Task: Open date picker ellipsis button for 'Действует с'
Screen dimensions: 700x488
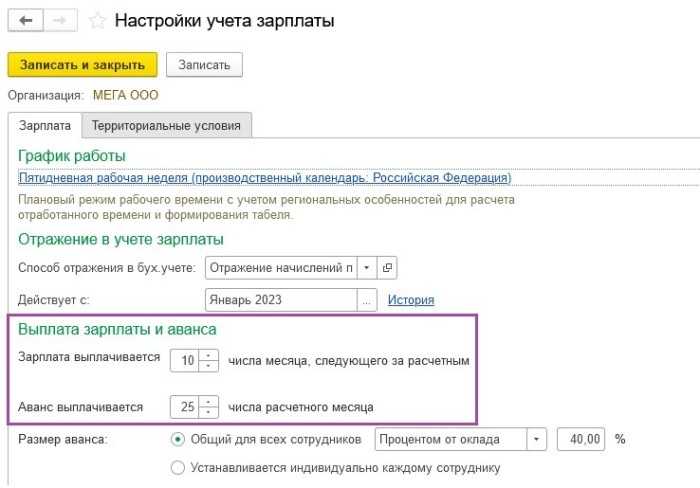Action: 367,300
